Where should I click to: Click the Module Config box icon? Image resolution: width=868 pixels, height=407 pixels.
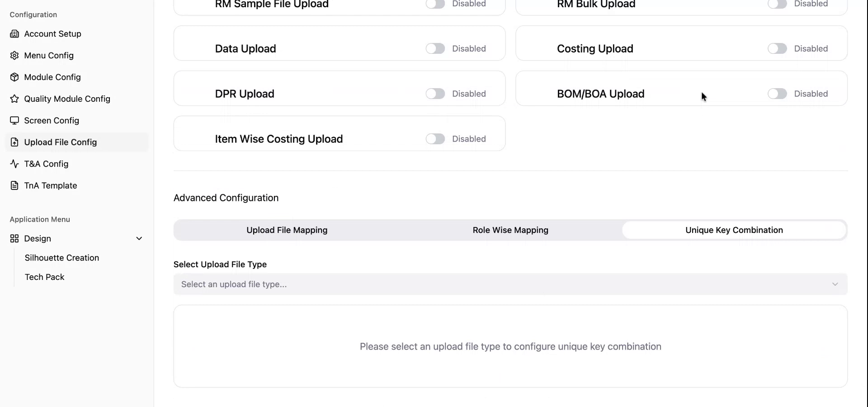pos(14,77)
